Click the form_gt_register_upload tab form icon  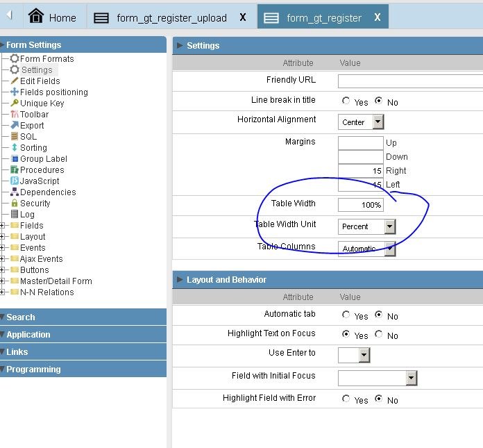[x=101, y=18]
